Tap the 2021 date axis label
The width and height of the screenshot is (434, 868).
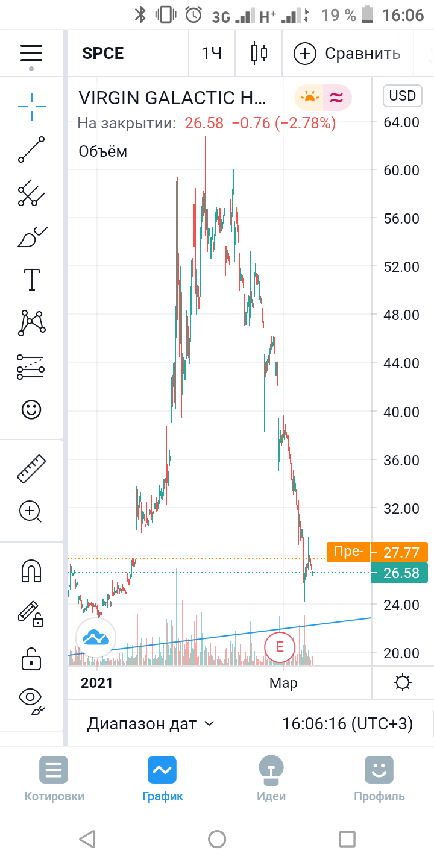click(x=97, y=683)
